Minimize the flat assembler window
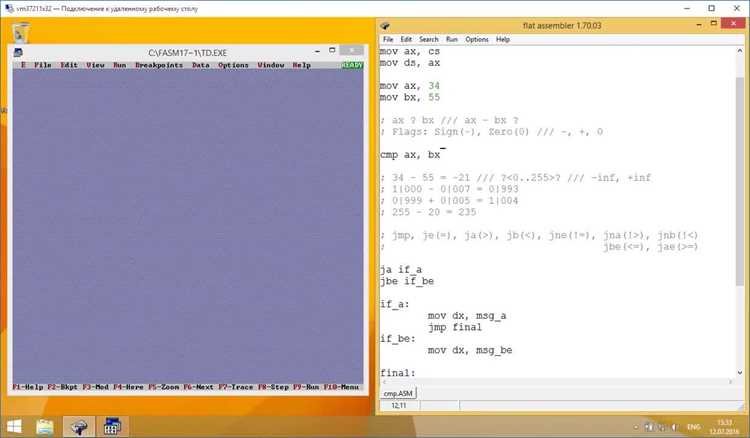The image size is (750, 438). (699, 24)
